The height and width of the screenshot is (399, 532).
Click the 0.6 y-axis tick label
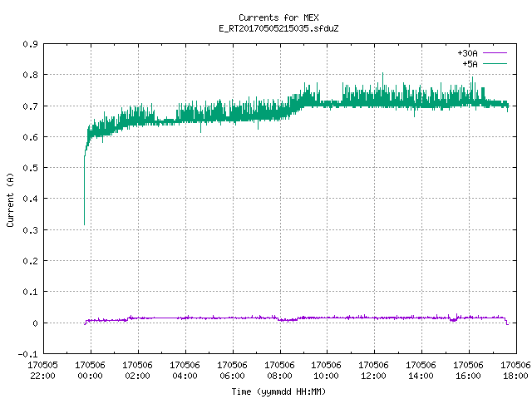[30, 137]
